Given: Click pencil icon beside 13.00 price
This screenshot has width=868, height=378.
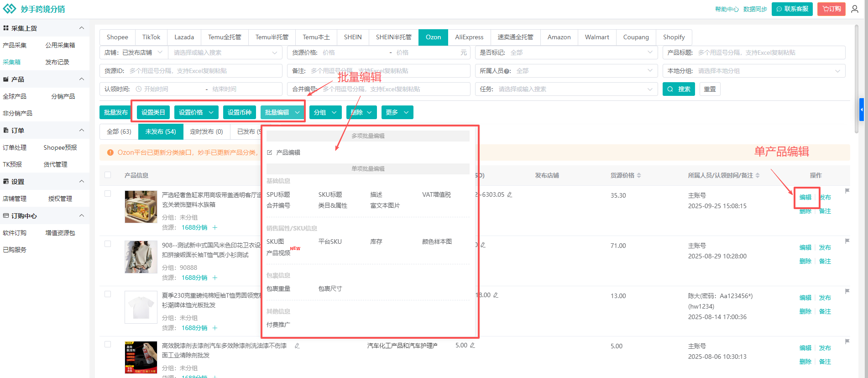Looking at the screenshot, I should click(496, 295).
